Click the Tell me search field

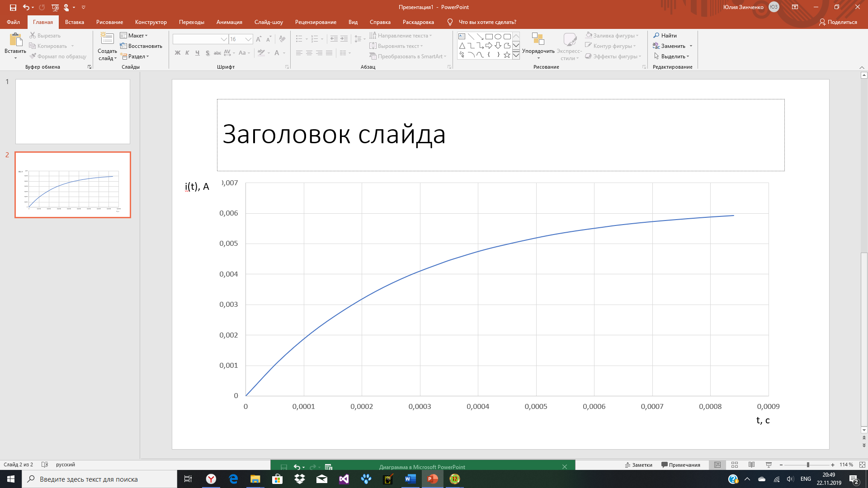coord(487,22)
